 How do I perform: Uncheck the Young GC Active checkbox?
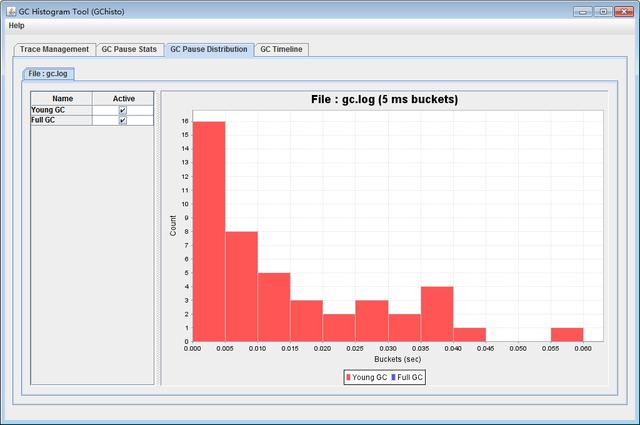pos(122,110)
